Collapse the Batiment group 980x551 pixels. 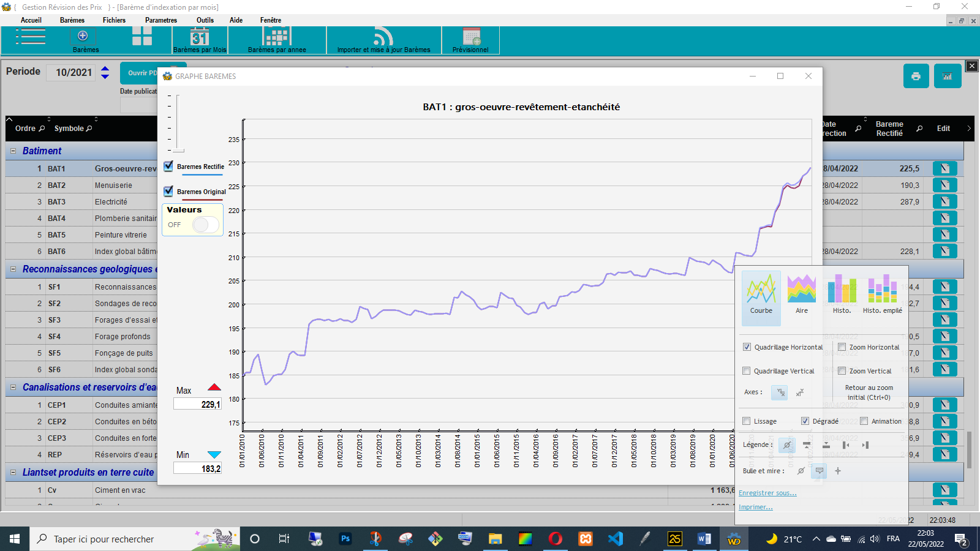click(13, 151)
